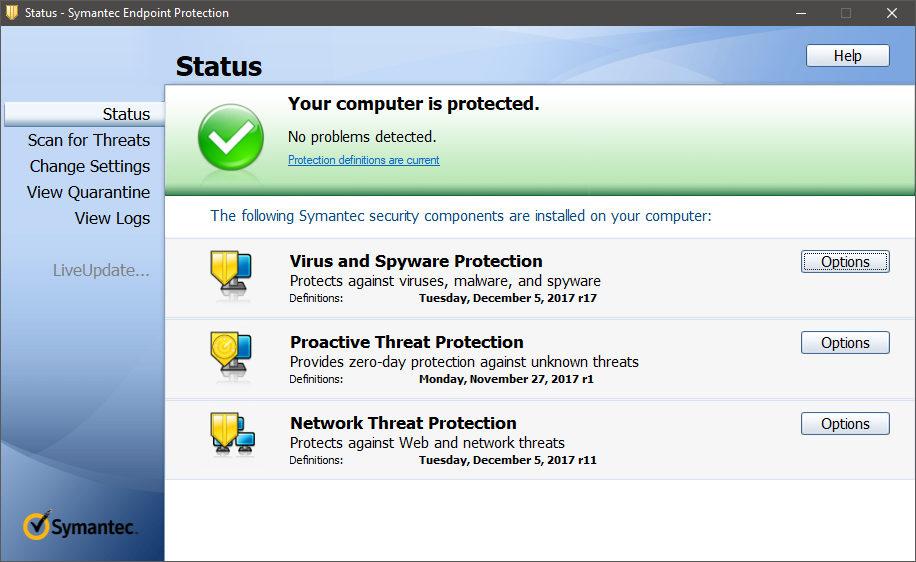Viewport: 916px width, 562px height.
Task: Click the Virus and Spyware Protection heading
Action: [x=416, y=261]
